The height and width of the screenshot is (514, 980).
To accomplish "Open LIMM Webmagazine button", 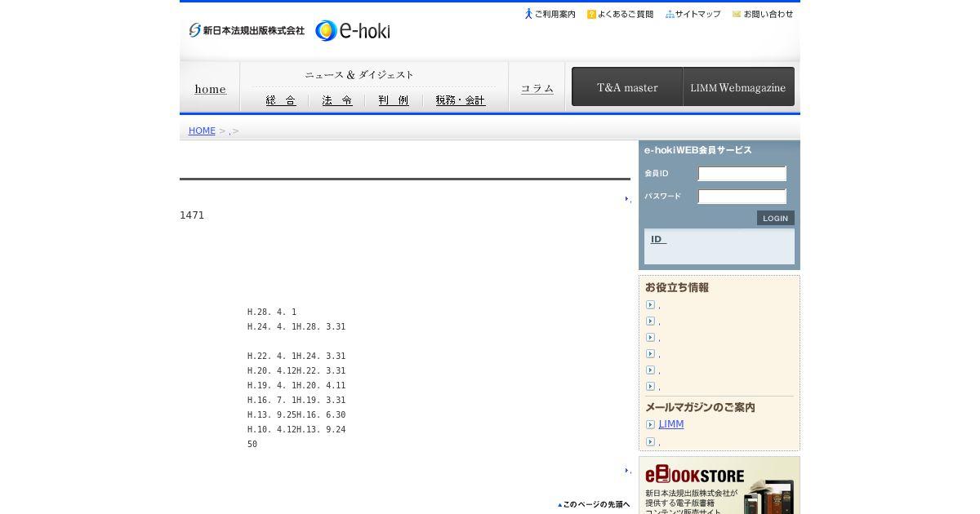I will point(738,86).
